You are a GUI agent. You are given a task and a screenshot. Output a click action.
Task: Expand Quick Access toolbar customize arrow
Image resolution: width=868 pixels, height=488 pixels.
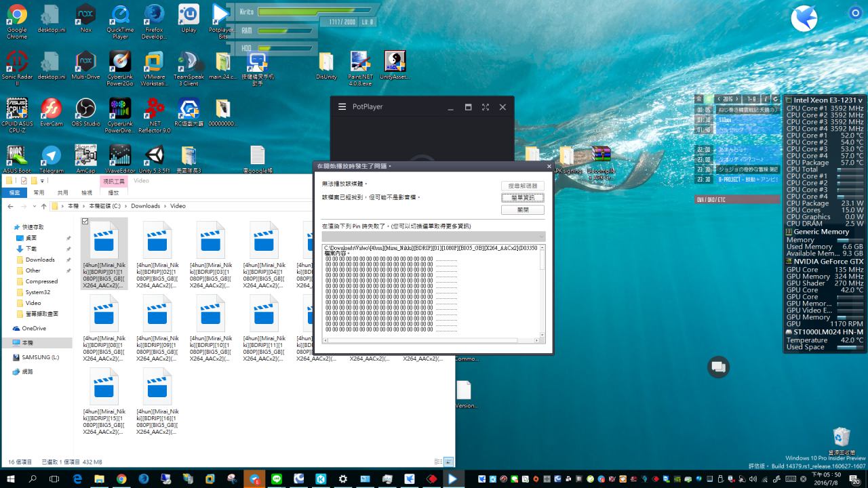[42, 181]
